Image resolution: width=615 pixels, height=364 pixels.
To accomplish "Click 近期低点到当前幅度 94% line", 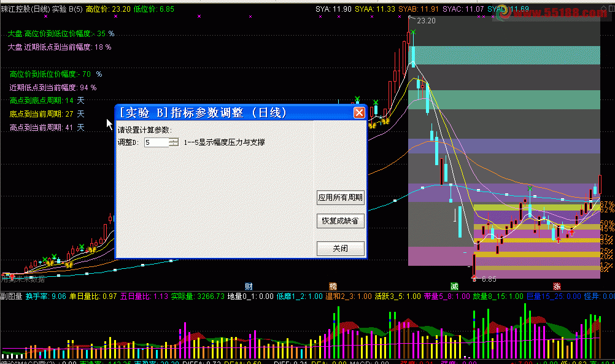I will (x=53, y=87).
